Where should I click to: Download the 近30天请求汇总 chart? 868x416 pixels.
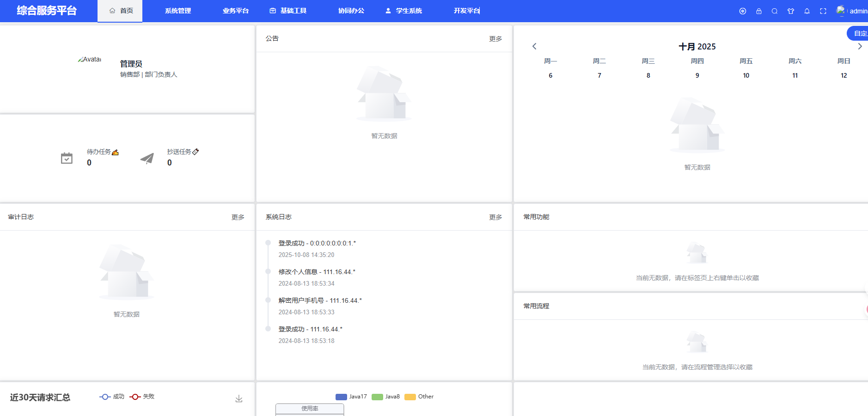239,398
